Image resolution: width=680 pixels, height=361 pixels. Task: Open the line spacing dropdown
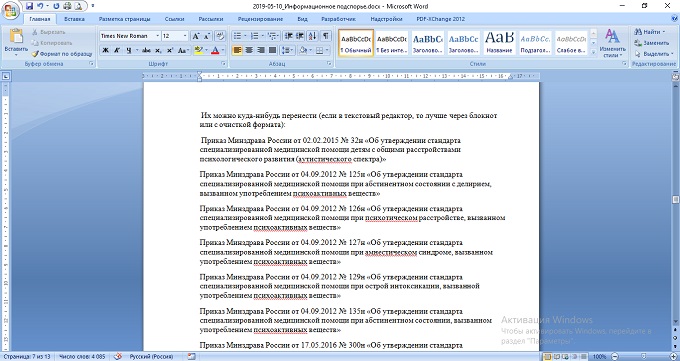pyautogui.click(x=287, y=50)
